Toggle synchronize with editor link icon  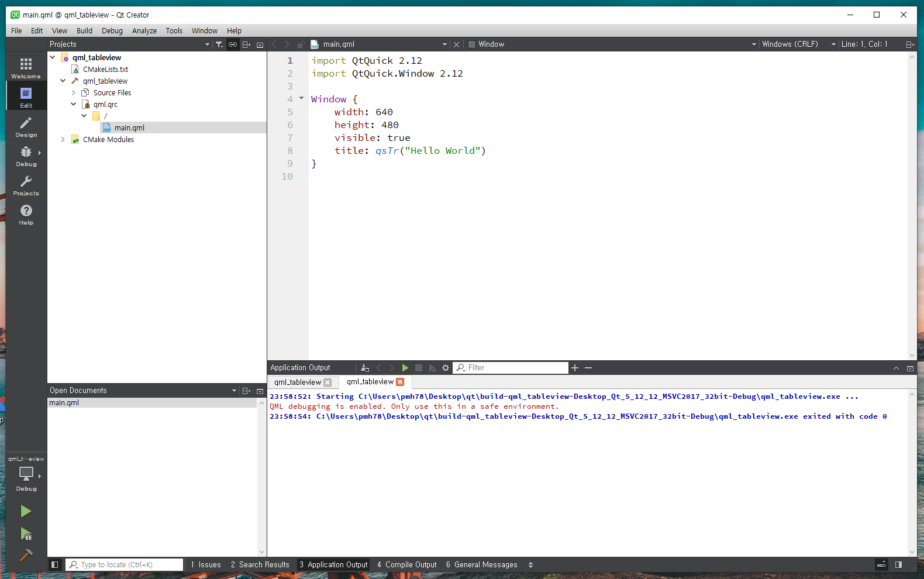coord(233,44)
